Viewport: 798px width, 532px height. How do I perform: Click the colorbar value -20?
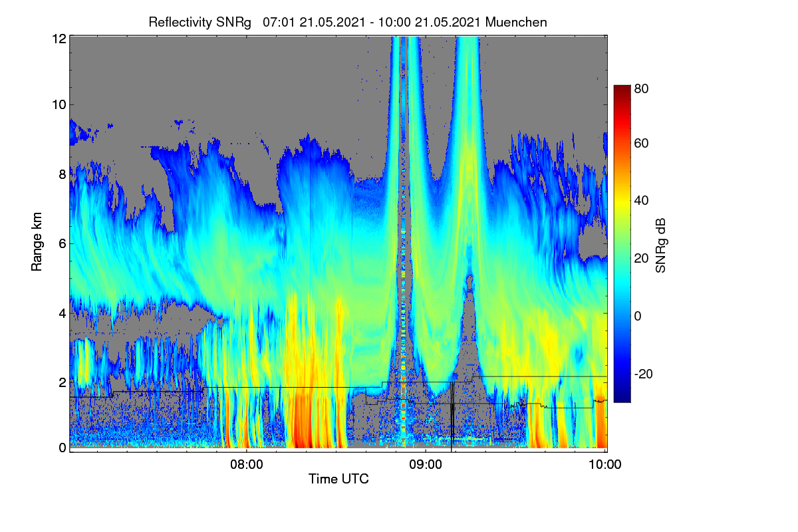(x=643, y=374)
